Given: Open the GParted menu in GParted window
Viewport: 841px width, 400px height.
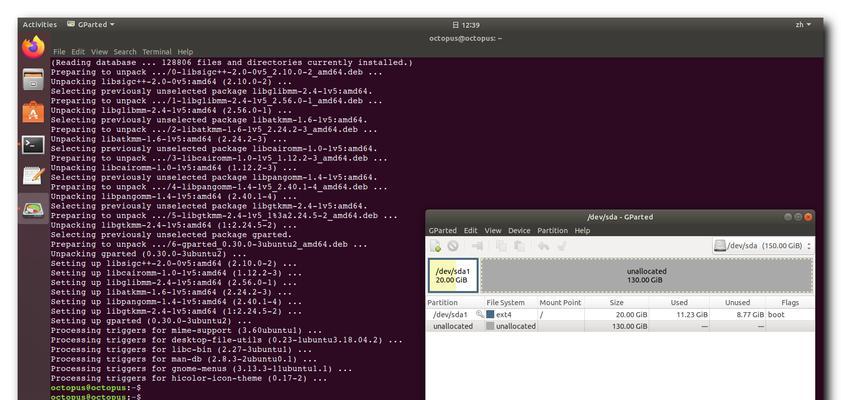Looking at the screenshot, I should tap(442, 231).
